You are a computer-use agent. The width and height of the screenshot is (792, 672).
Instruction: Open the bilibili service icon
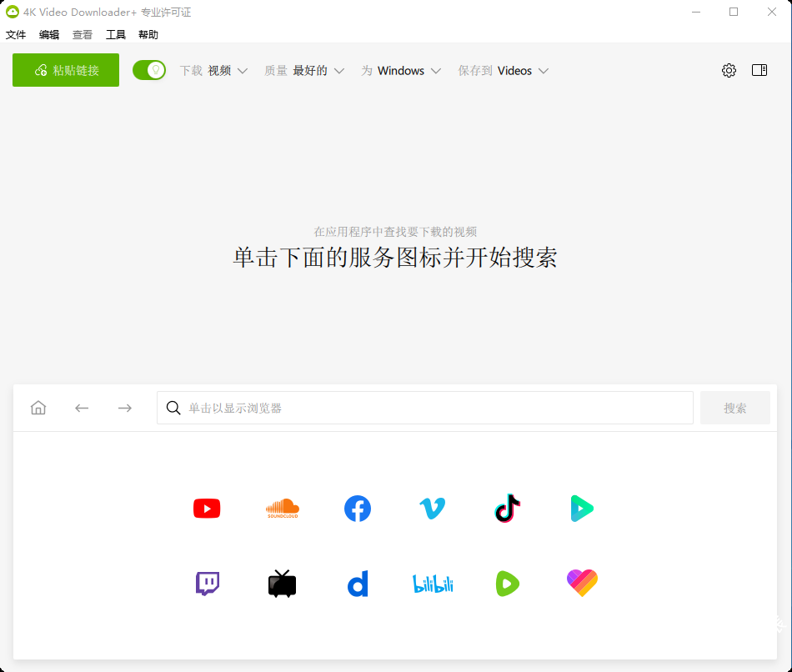click(433, 584)
